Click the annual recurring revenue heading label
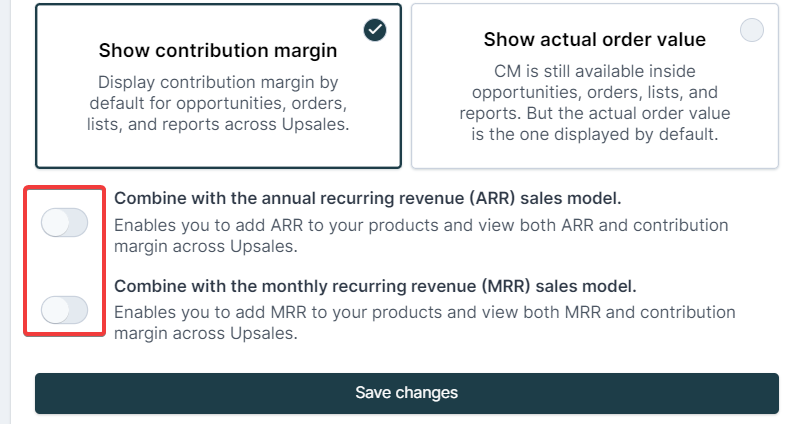Screen dimensions: 812x424 tap(367, 198)
